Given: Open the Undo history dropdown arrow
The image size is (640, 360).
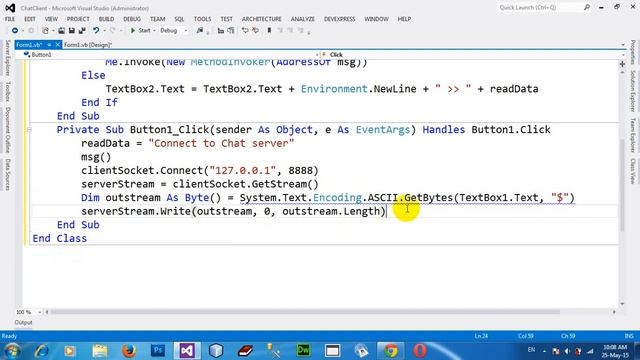Looking at the screenshot, I should pyautogui.click(x=104, y=31).
